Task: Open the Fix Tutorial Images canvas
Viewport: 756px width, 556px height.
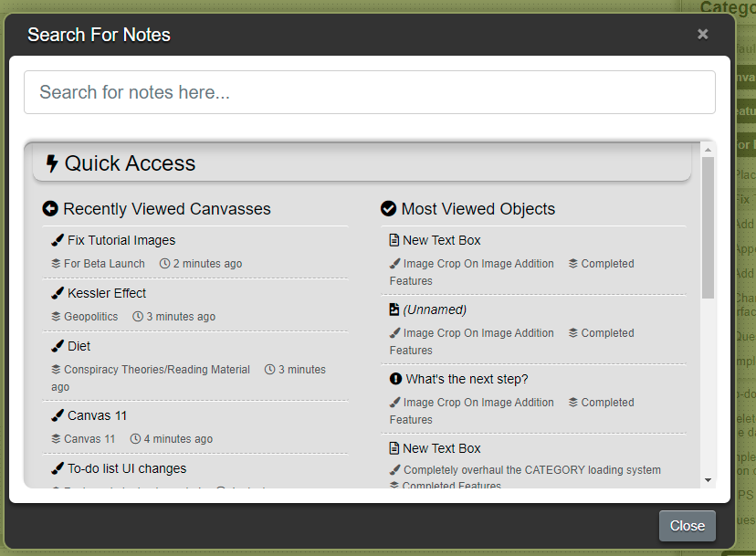Action: (121, 240)
